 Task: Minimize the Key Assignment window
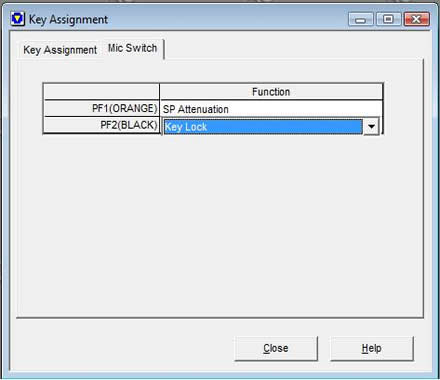(x=361, y=19)
